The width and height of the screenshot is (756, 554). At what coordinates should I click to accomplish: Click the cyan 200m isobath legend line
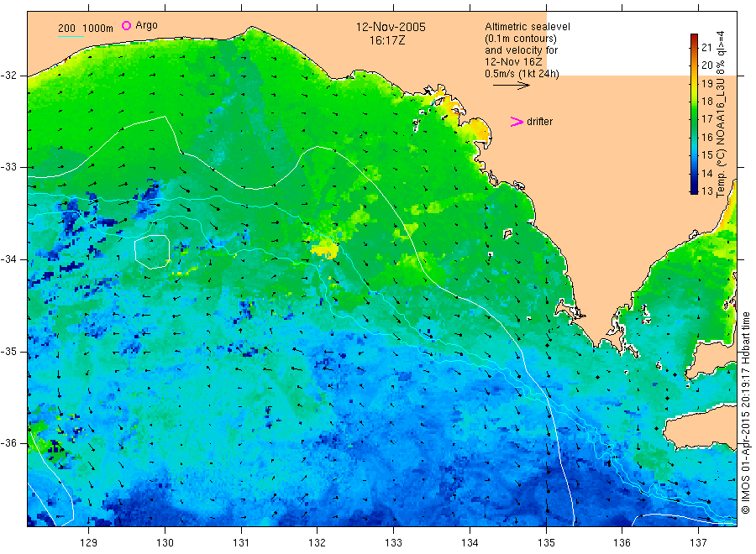coord(71,35)
